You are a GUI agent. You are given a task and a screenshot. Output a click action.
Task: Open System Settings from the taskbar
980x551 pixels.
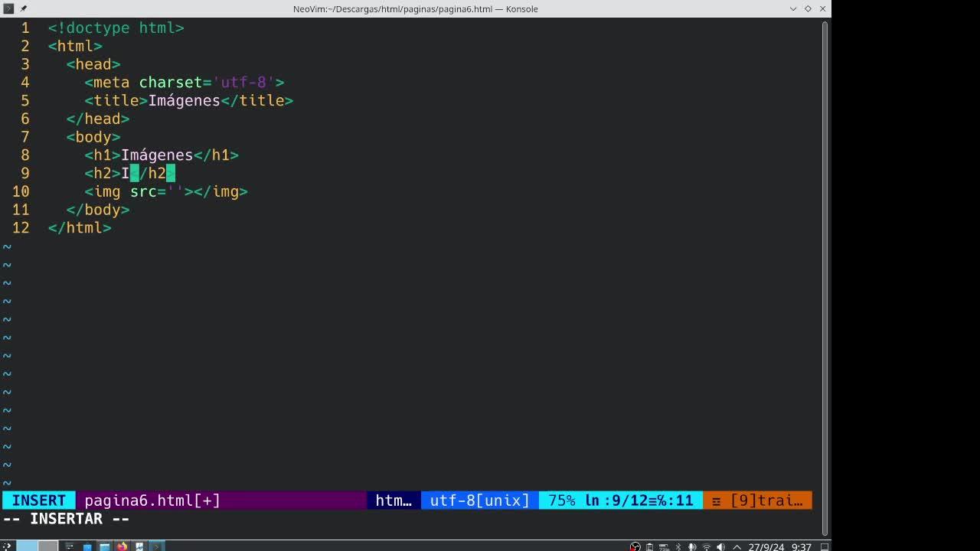[69, 546]
